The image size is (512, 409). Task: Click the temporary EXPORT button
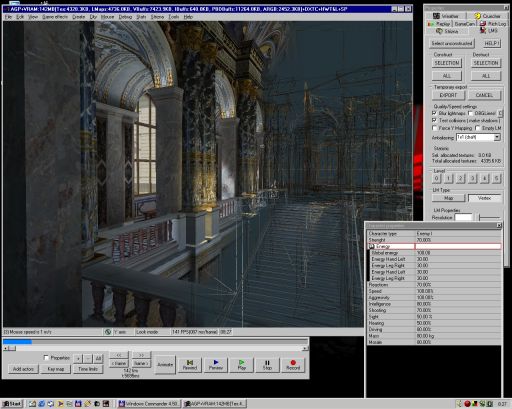click(x=448, y=95)
